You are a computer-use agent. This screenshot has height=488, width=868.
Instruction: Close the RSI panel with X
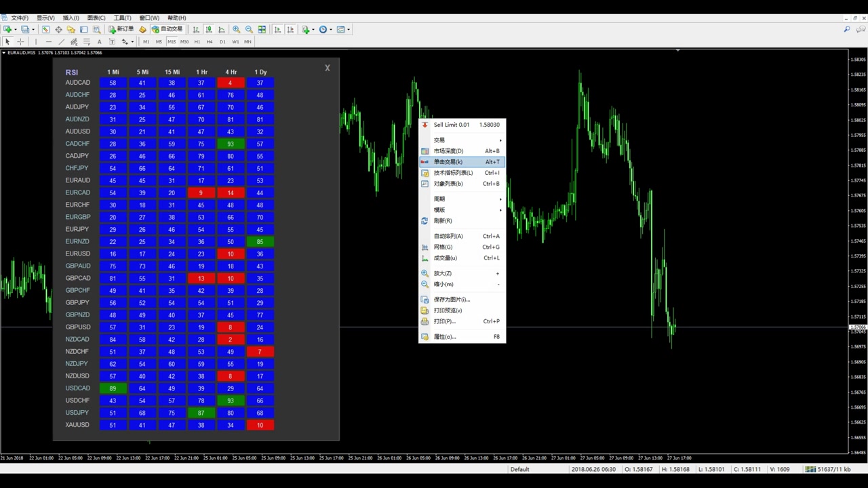[x=328, y=68]
